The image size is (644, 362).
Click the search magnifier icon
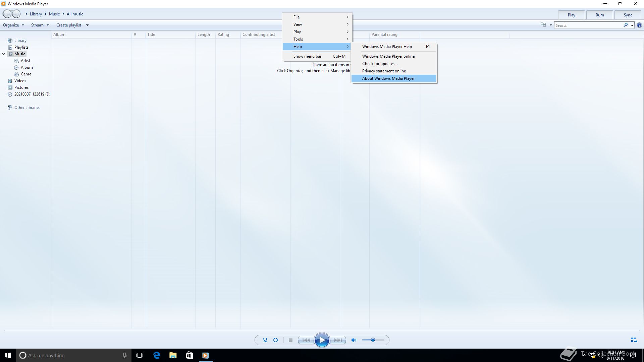[626, 25]
